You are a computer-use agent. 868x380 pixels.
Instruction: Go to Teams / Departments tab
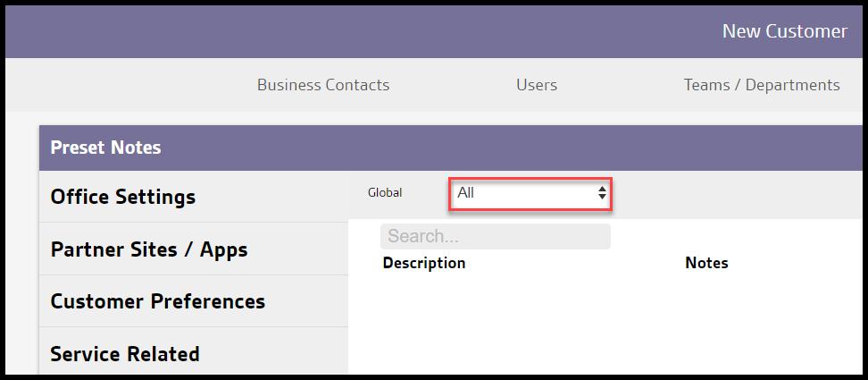pyautogui.click(x=762, y=85)
